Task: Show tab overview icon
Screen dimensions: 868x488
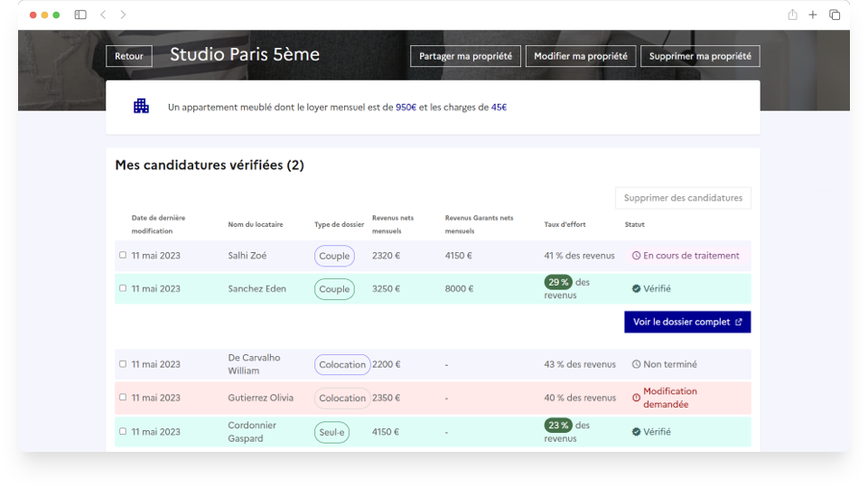Action: coord(835,14)
